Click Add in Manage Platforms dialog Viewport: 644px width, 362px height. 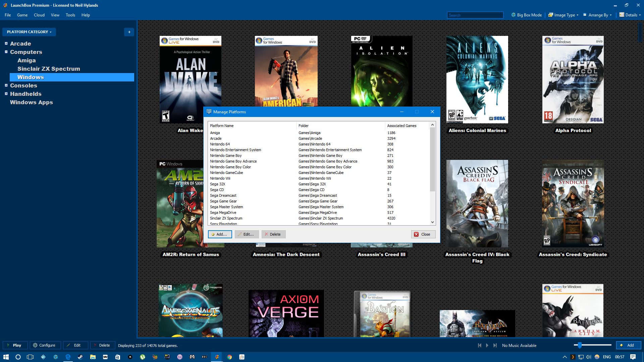pos(220,234)
